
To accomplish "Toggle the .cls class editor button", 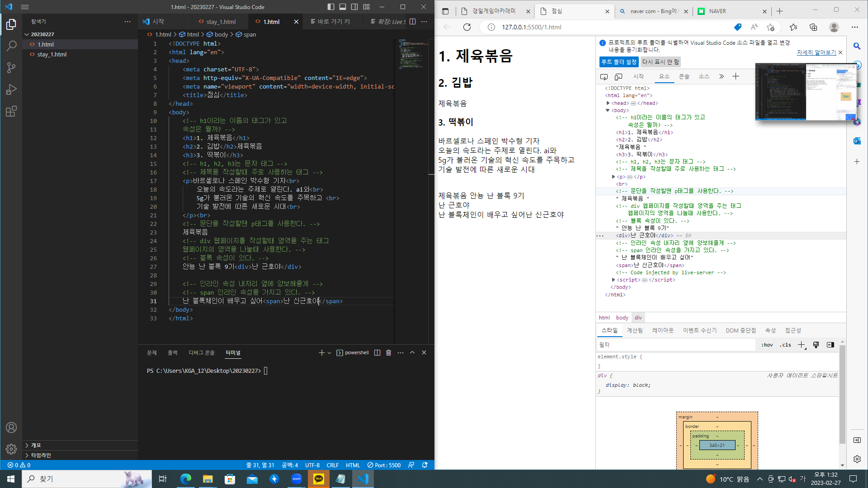I will pos(785,345).
